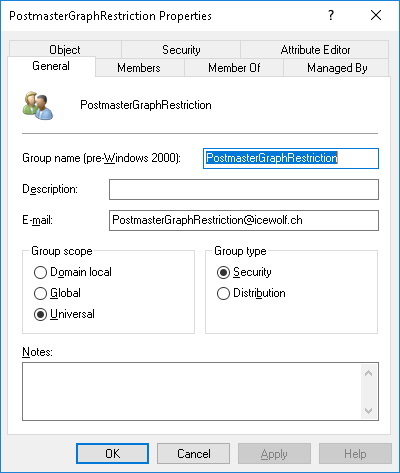Choose Distribution group type

click(x=251, y=293)
